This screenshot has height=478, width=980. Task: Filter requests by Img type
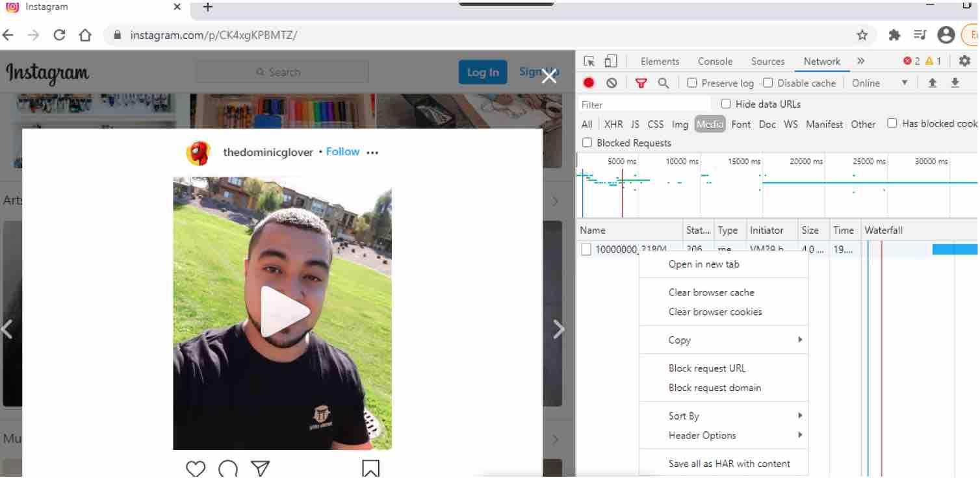[x=680, y=124]
